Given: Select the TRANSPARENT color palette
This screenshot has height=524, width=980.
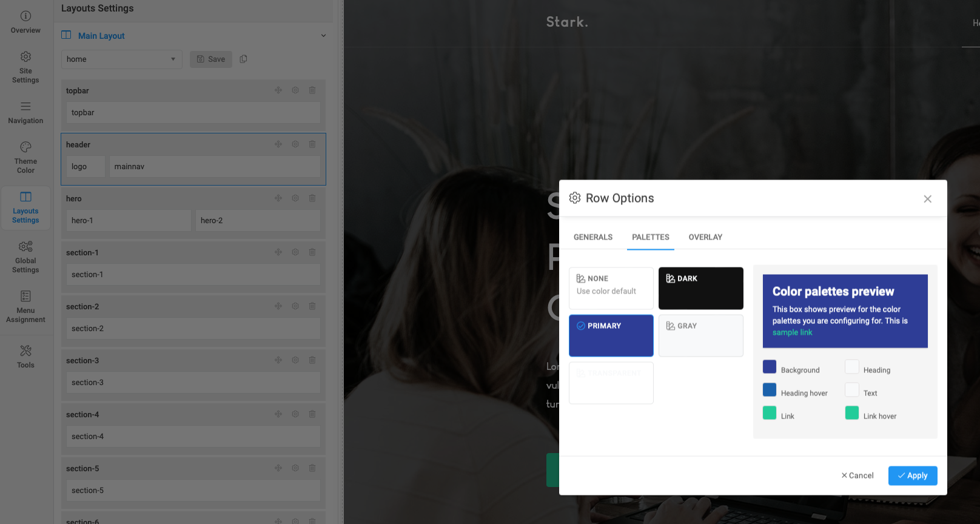Looking at the screenshot, I should click(611, 383).
